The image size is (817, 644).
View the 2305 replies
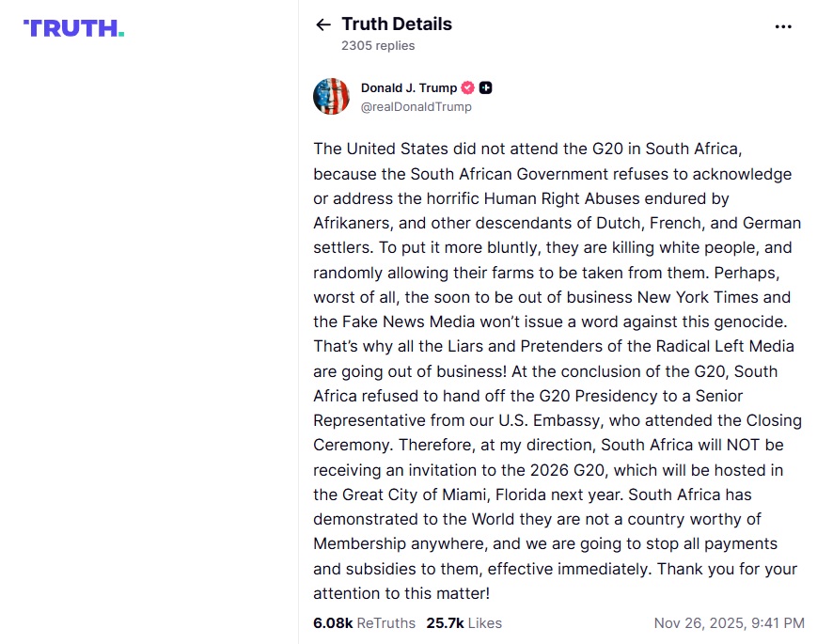[378, 45]
